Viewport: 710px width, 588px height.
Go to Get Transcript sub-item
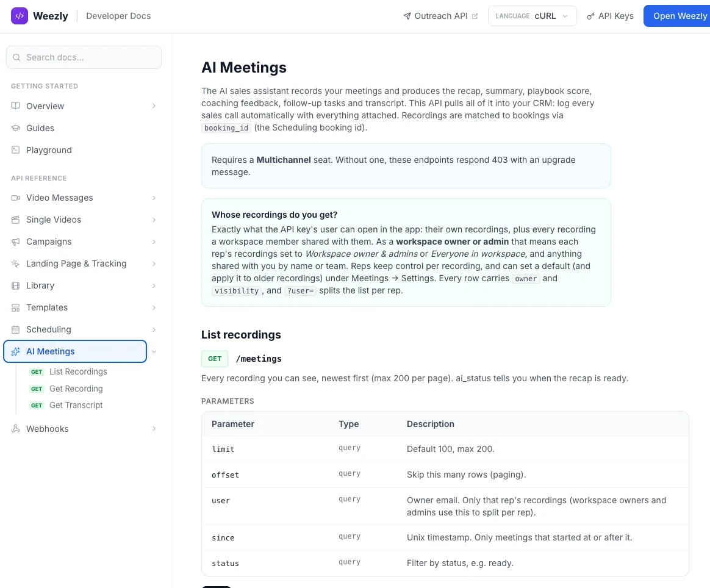[76, 405]
